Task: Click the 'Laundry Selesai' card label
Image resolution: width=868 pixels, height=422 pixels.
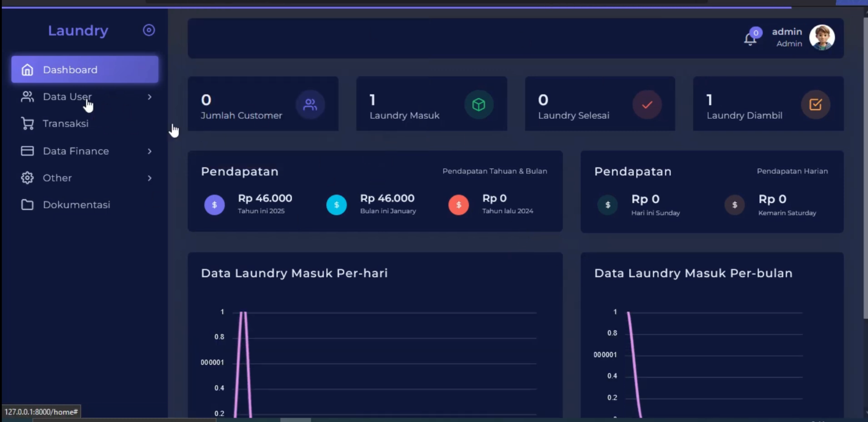Action: click(x=574, y=115)
